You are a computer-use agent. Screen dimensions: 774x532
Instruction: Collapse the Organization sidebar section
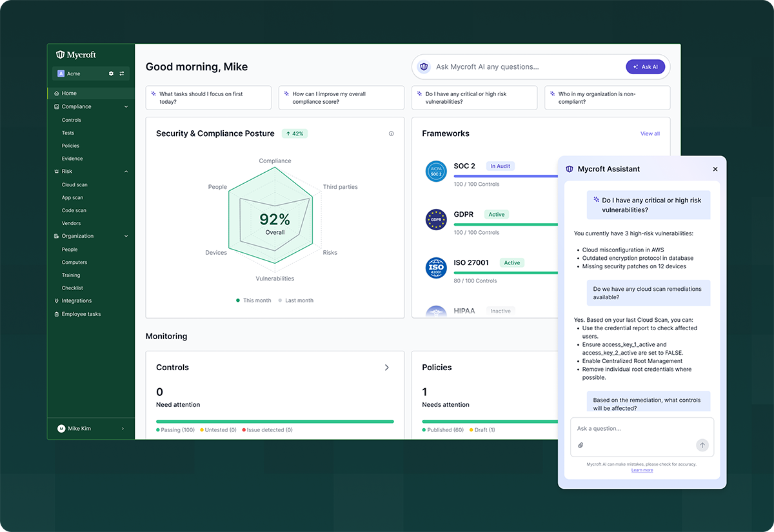coord(126,236)
